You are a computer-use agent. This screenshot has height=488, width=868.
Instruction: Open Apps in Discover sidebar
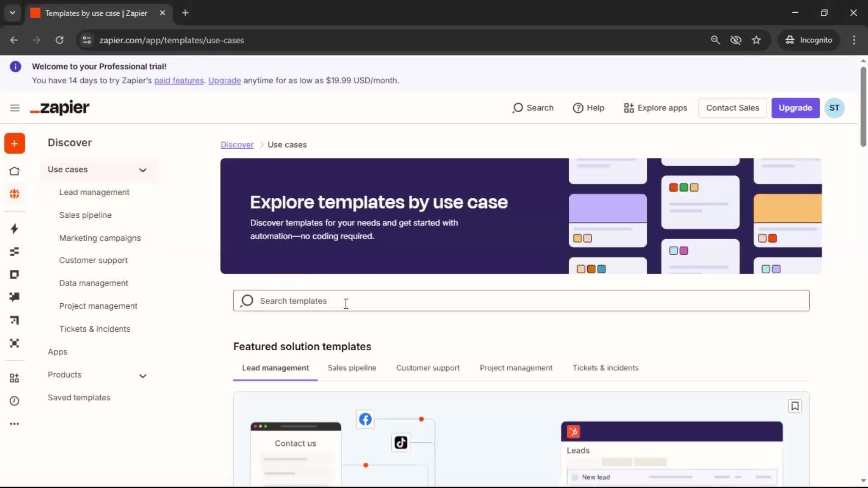pyautogui.click(x=57, y=352)
